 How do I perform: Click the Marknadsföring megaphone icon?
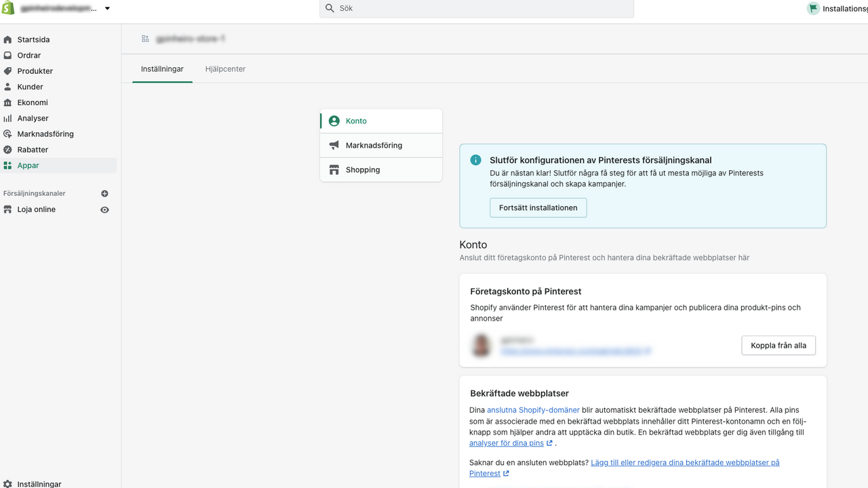(x=334, y=146)
